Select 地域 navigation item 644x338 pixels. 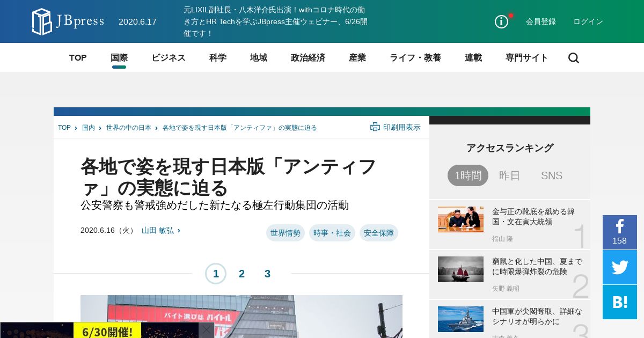pos(259,58)
